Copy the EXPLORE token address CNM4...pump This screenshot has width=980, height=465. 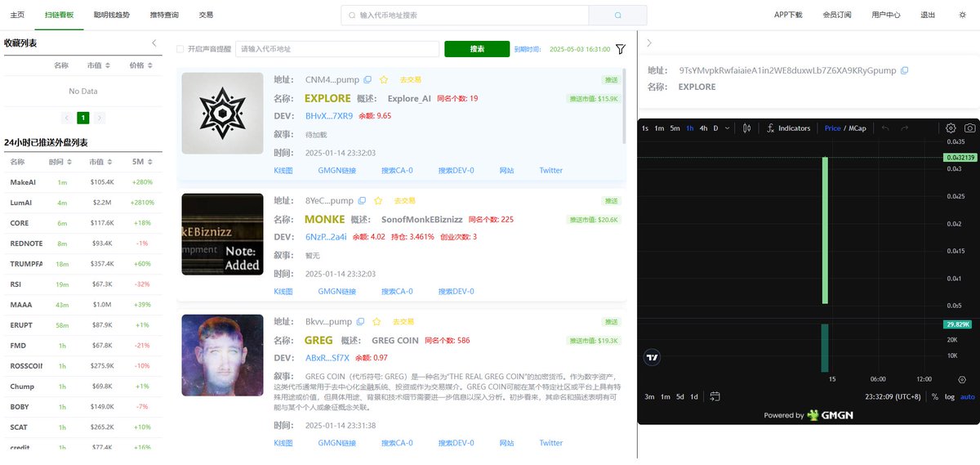pos(367,80)
